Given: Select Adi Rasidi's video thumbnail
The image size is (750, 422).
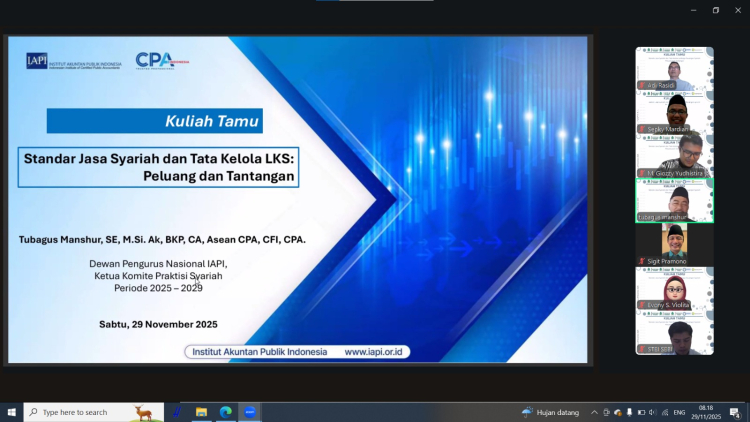Looking at the screenshot, I should (x=675, y=69).
